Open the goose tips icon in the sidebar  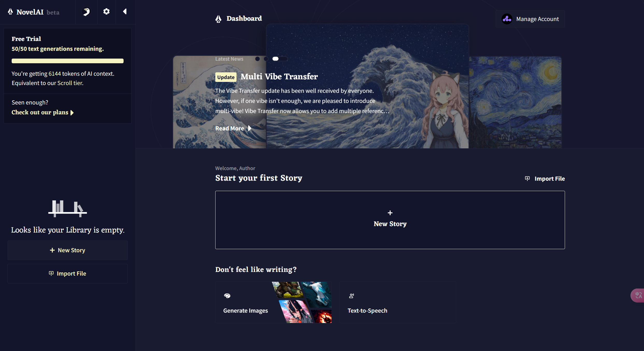click(x=86, y=12)
